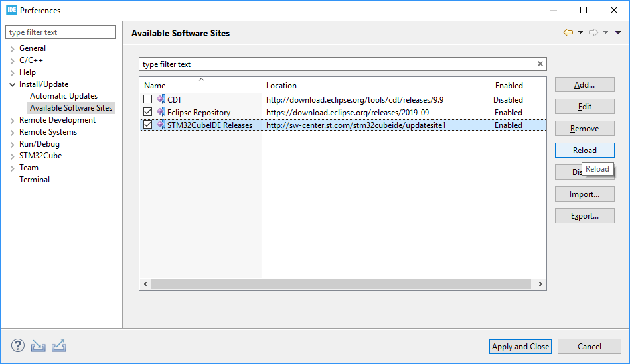Viewport: 630px width, 364px height.
Task: Uncheck the Eclipse Repository checkbox
Action: pyautogui.click(x=147, y=112)
